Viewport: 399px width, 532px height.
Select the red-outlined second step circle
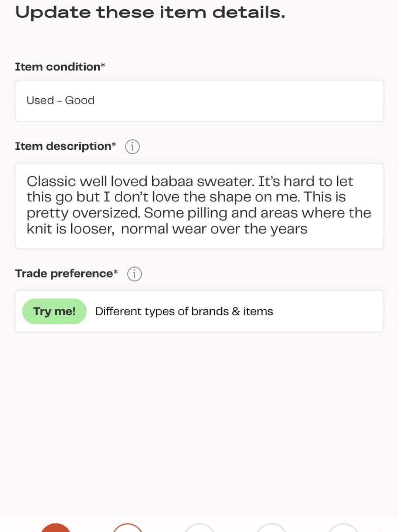coord(127,528)
